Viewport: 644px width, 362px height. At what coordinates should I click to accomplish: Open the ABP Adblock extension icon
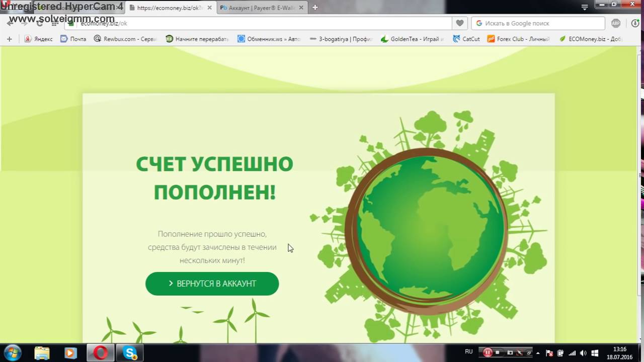[x=616, y=23]
